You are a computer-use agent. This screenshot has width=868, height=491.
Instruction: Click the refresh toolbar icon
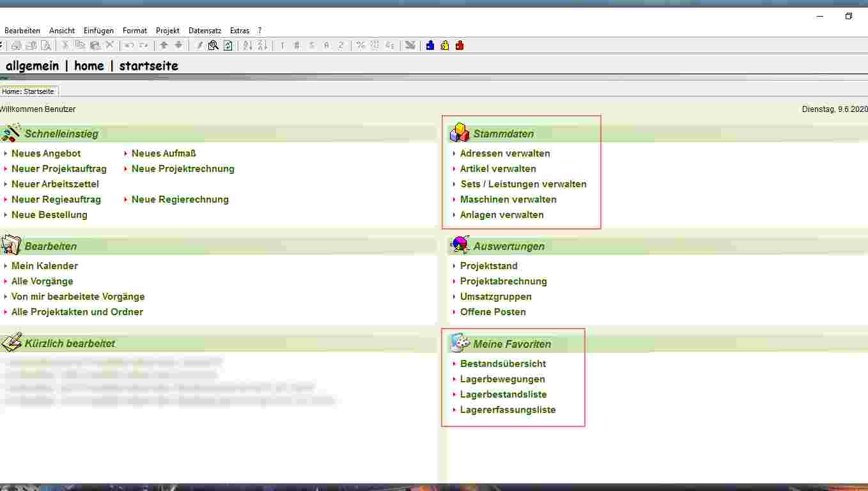point(228,45)
